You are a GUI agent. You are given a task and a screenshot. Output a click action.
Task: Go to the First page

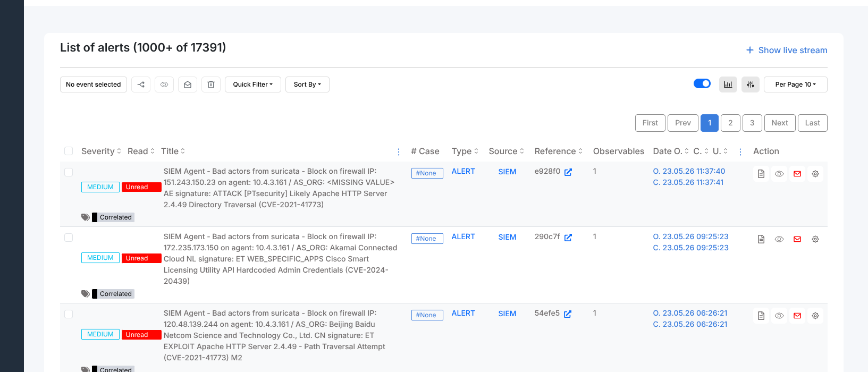[x=650, y=123]
